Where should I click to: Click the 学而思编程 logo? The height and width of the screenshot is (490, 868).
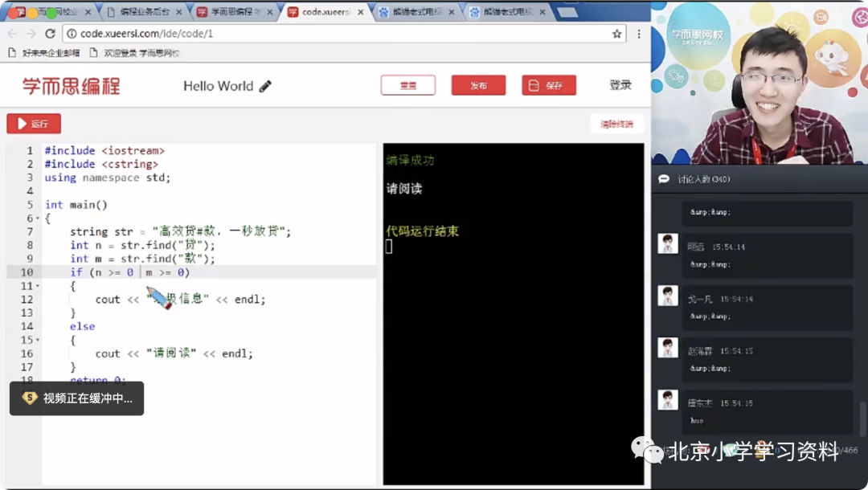71,86
